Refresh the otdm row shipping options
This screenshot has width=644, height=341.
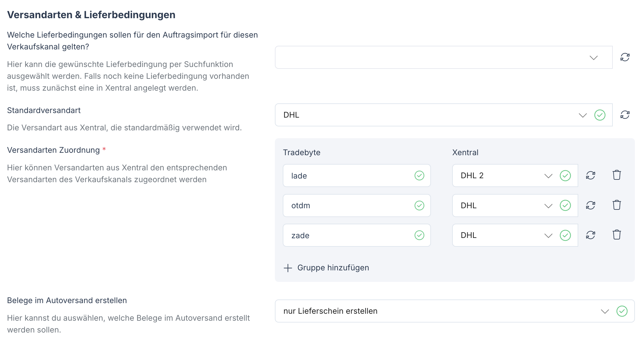pyautogui.click(x=591, y=206)
